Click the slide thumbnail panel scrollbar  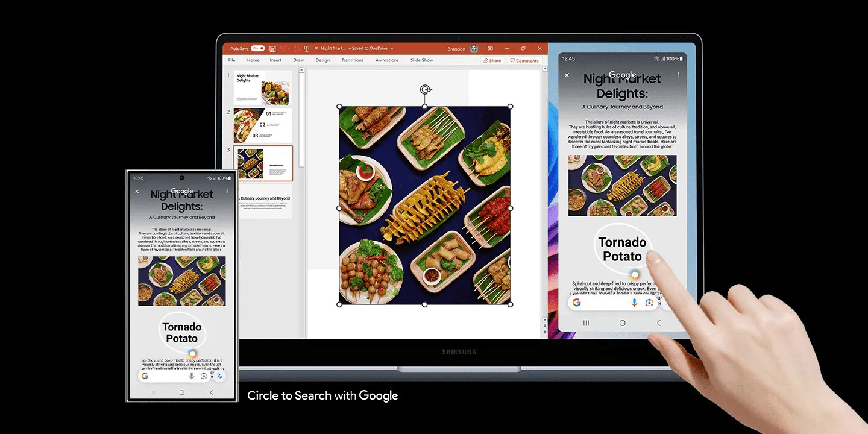tap(302, 121)
